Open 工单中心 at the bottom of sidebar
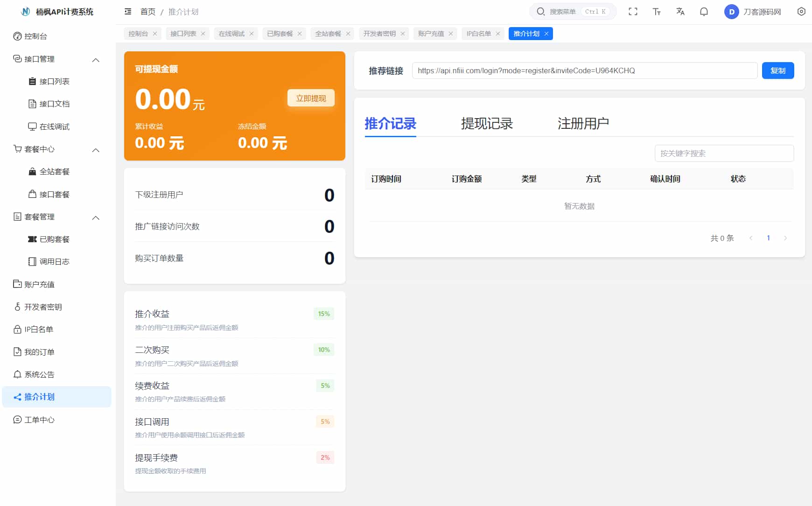This screenshot has width=812, height=506. coord(40,419)
